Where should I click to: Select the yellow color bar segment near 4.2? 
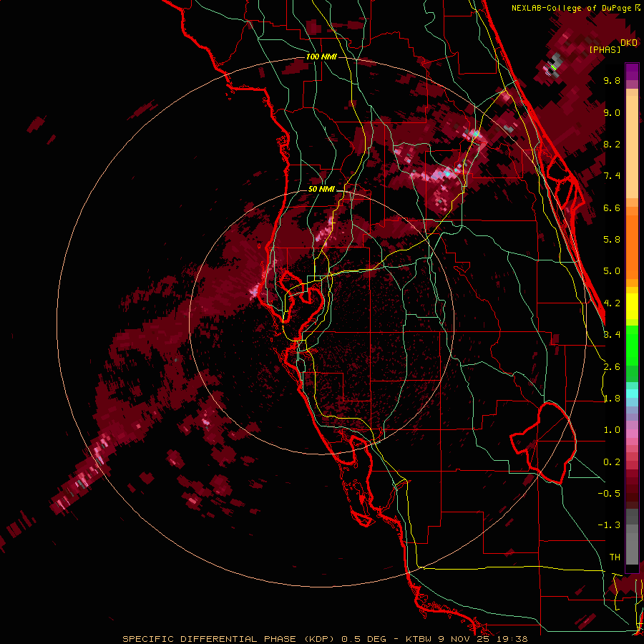[x=632, y=306]
